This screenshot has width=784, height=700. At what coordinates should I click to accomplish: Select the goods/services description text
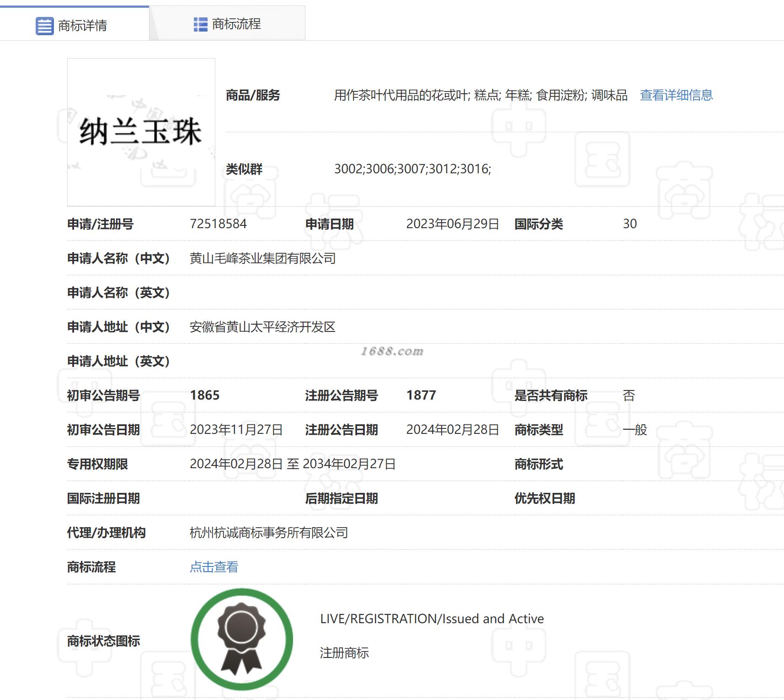coord(481,95)
